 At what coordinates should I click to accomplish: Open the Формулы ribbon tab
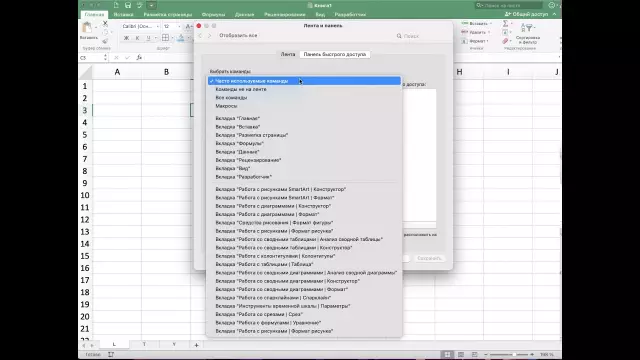(x=213, y=14)
